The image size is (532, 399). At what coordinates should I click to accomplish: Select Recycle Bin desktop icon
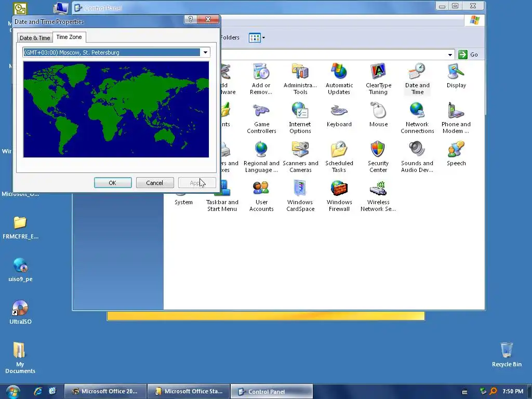(x=507, y=354)
